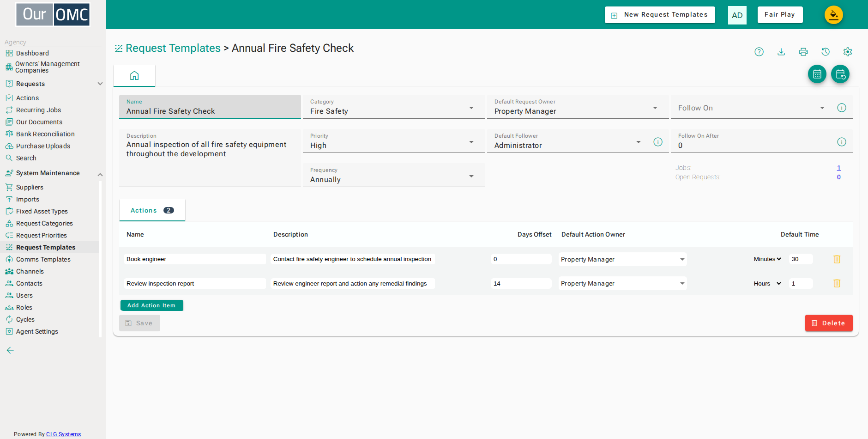Image resolution: width=868 pixels, height=439 pixels.
Task: Open the settings gear icon
Action: pyautogui.click(x=848, y=52)
